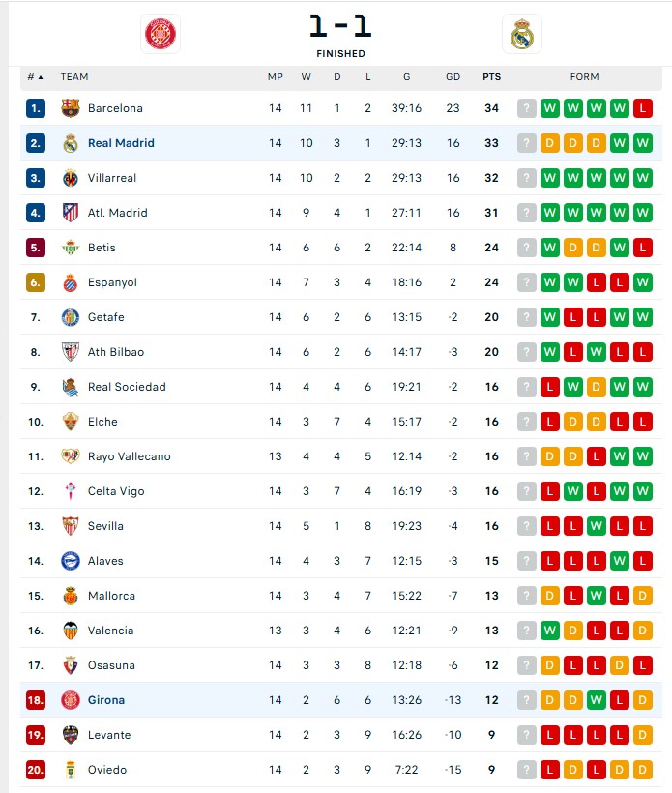This screenshot has width=672, height=793.
Task: Open Elche's most recent L form chip
Action: pyautogui.click(x=643, y=422)
